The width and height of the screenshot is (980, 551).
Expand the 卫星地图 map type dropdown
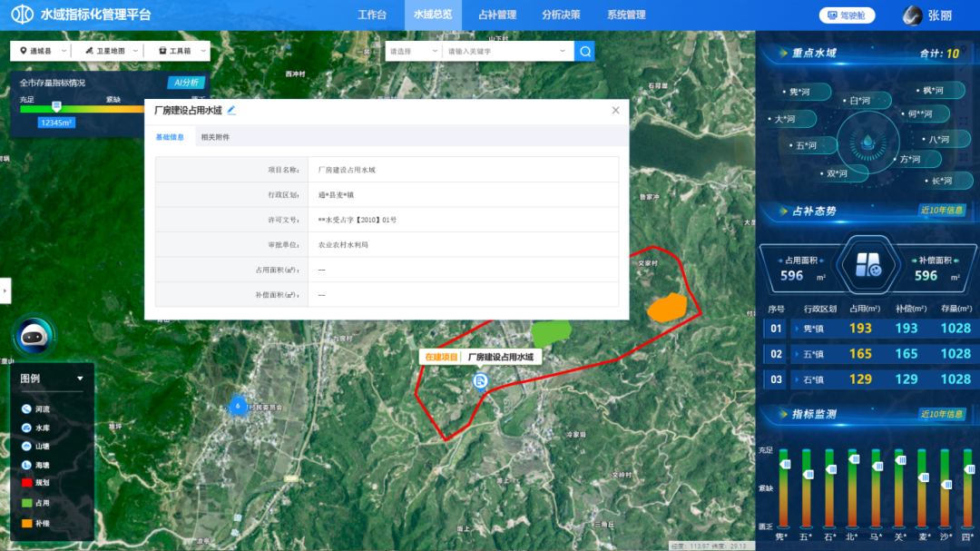(x=110, y=52)
